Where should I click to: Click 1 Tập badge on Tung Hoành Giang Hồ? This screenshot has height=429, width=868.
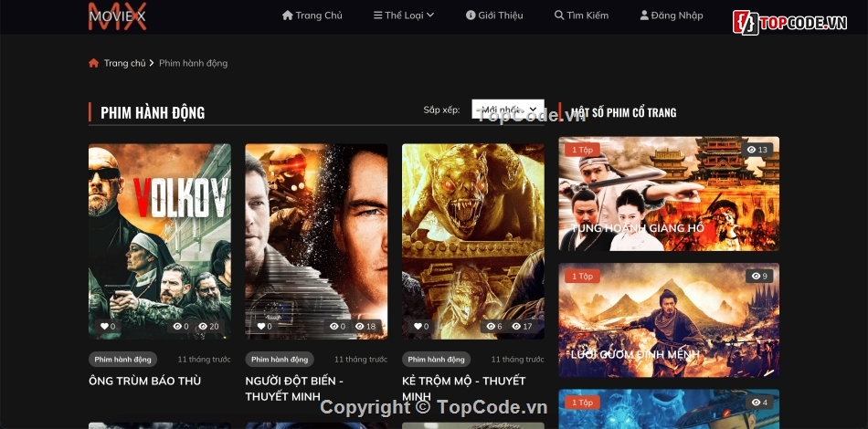(582, 150)
